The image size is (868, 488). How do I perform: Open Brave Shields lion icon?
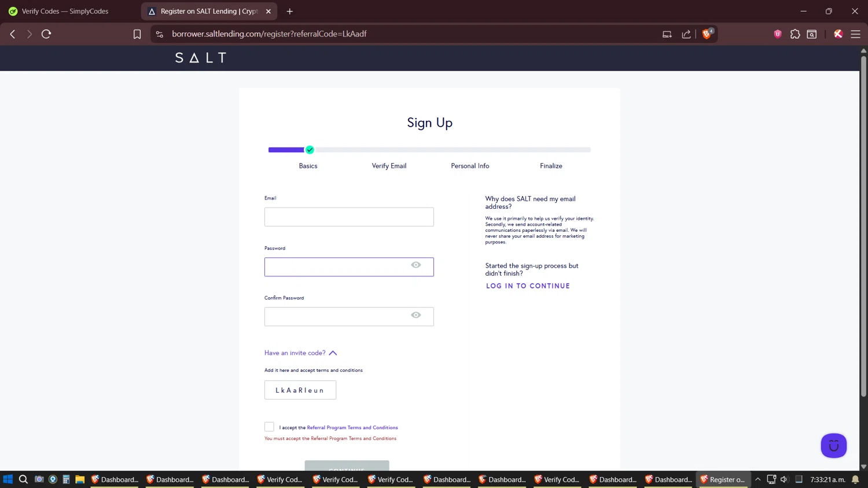(x=707, y=34)
